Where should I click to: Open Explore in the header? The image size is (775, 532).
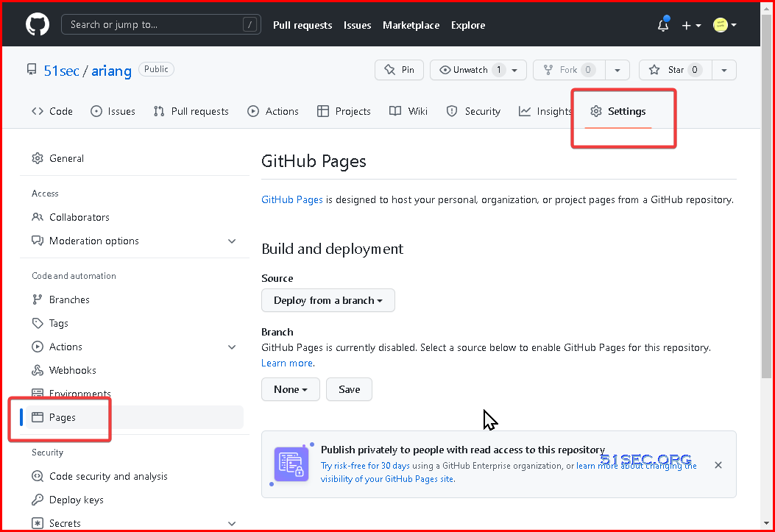coord(468,25)
